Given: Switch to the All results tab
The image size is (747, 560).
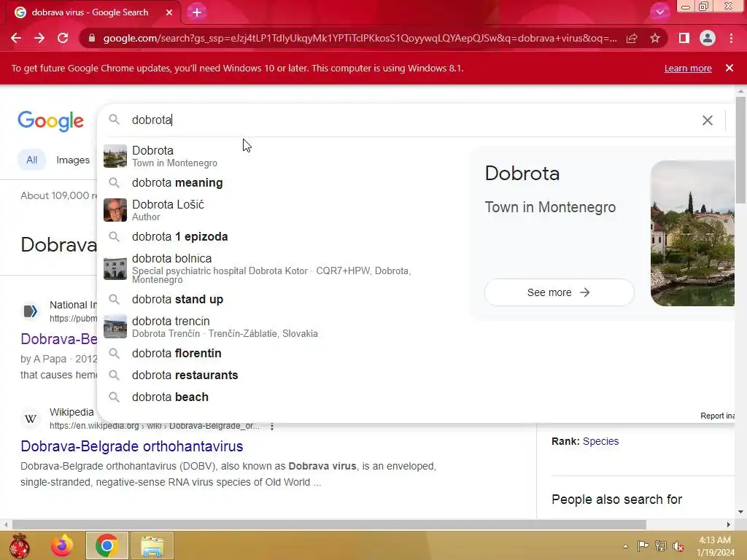Looking at the screenshot, I should [x=31, y=160].
